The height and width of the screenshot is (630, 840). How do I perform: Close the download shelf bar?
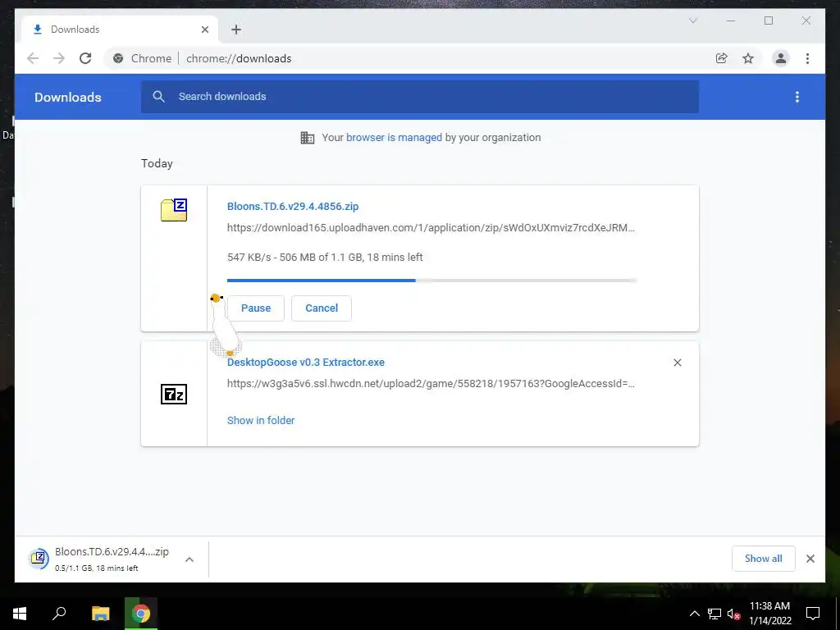point(810,559)
